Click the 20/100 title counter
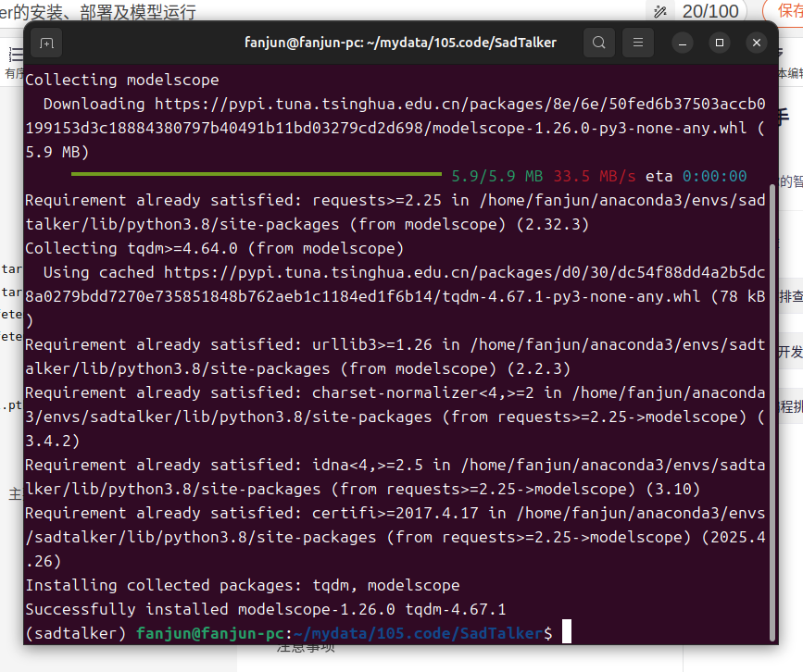803x672 pixels. point(710,11)
